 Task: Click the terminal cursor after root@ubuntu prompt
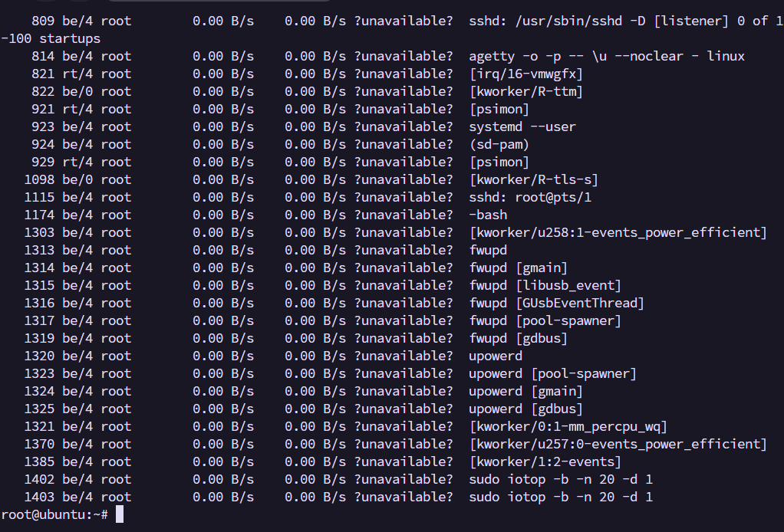tap(120, 515)
